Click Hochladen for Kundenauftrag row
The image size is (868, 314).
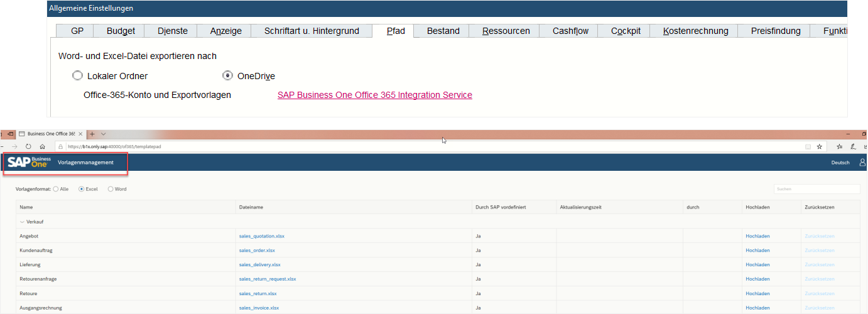(757, 251)
